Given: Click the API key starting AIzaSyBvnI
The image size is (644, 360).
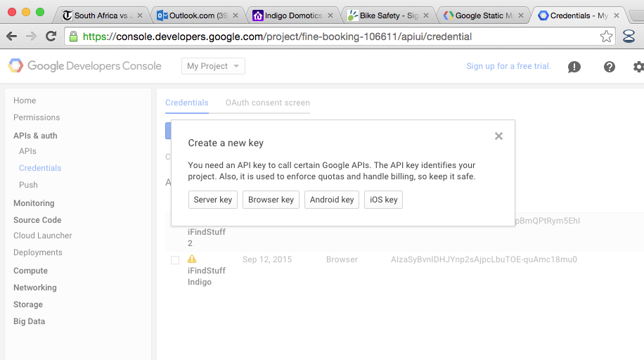Looking at the screenshot, I should (x=484, y=259).
